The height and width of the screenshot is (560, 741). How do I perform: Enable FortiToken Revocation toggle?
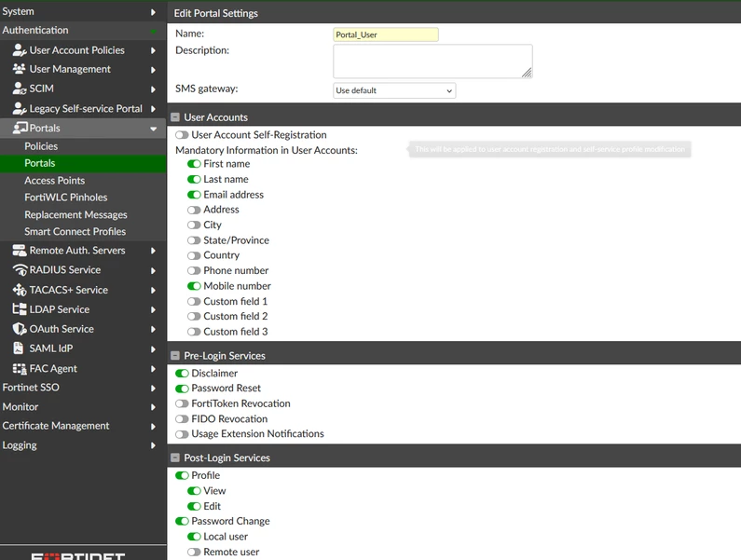click(x=182, y=404)
